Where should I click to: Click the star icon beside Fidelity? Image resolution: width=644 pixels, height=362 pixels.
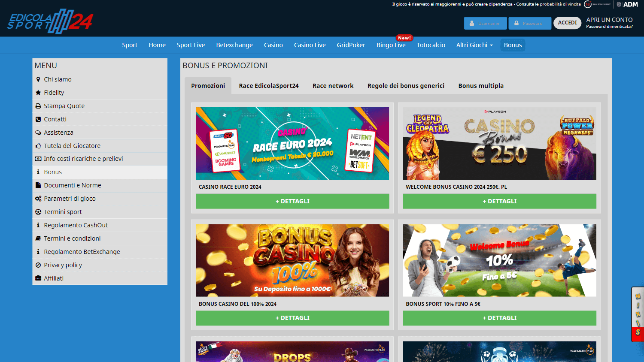pos(38,93)
